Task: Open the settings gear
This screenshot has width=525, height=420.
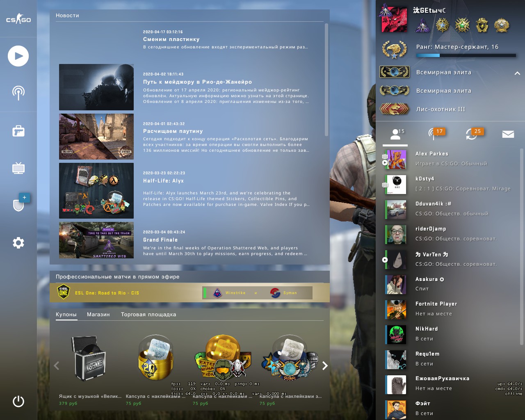Action: [x=18, y=243]
